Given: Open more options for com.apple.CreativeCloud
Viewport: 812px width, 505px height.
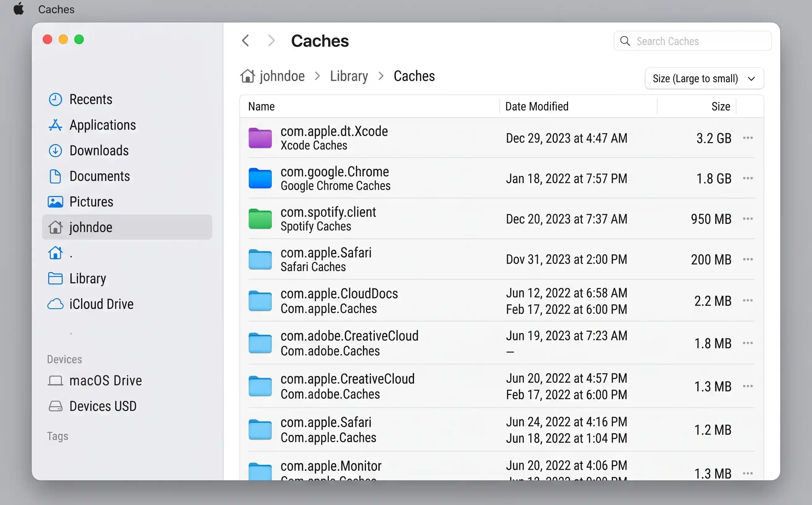Looking at the screenshot, I should [748, 386].
